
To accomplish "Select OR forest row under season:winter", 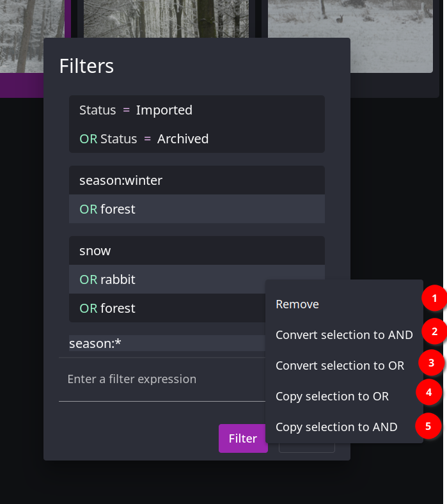I will (197, 209).
